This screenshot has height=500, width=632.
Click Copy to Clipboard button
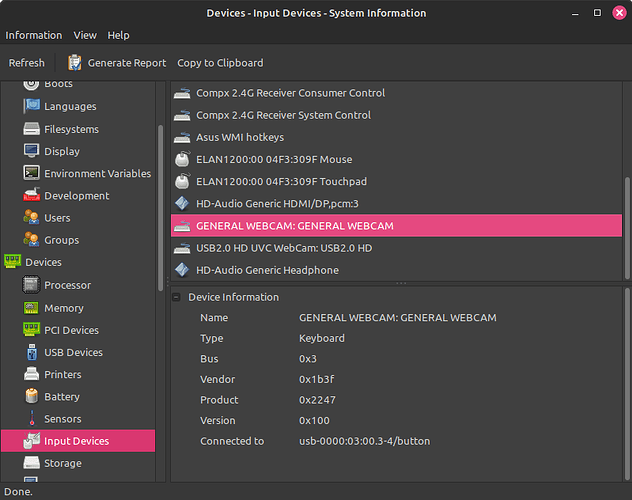click(x=220, y=63)
